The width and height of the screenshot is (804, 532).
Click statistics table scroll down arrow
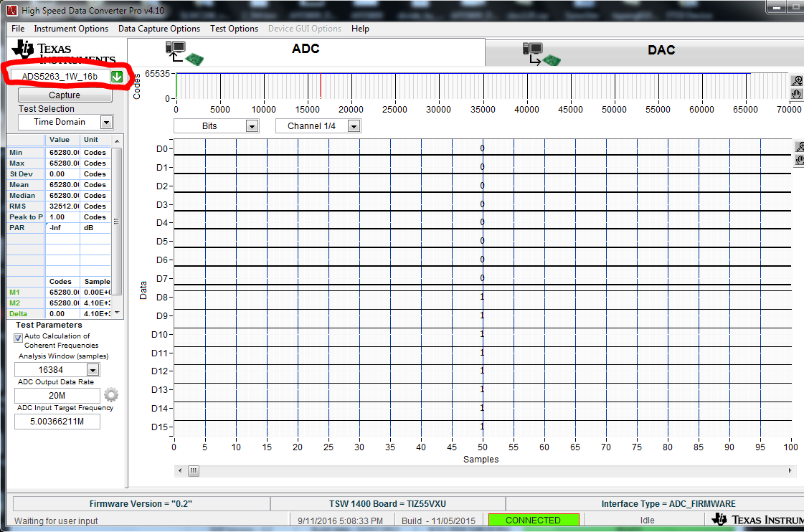117,313
